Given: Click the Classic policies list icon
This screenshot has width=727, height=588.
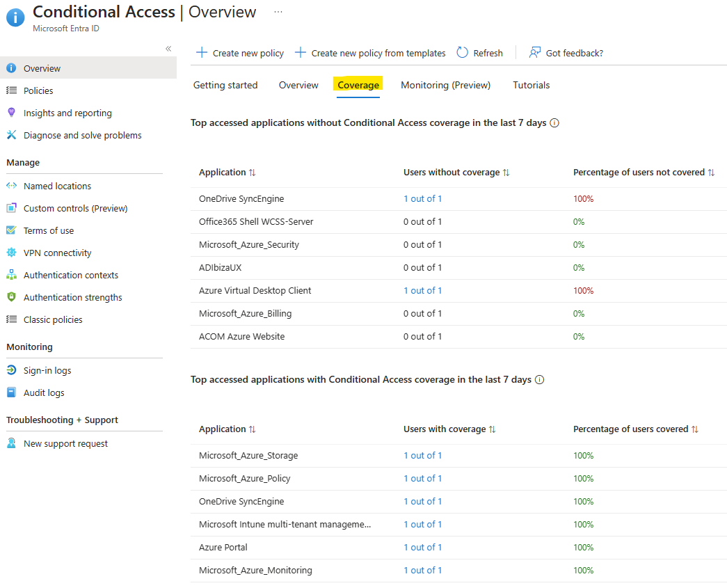Looking at the screenshot, I should click(x=12, y=319).
